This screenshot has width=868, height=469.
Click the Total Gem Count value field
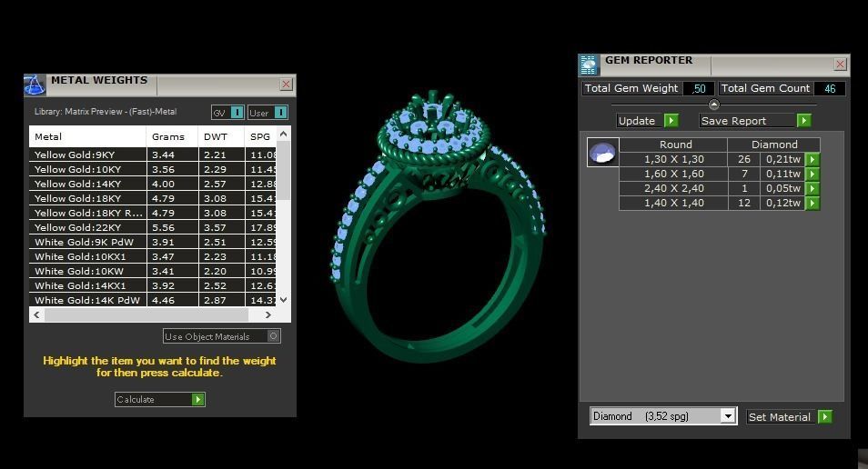point(830,88)
